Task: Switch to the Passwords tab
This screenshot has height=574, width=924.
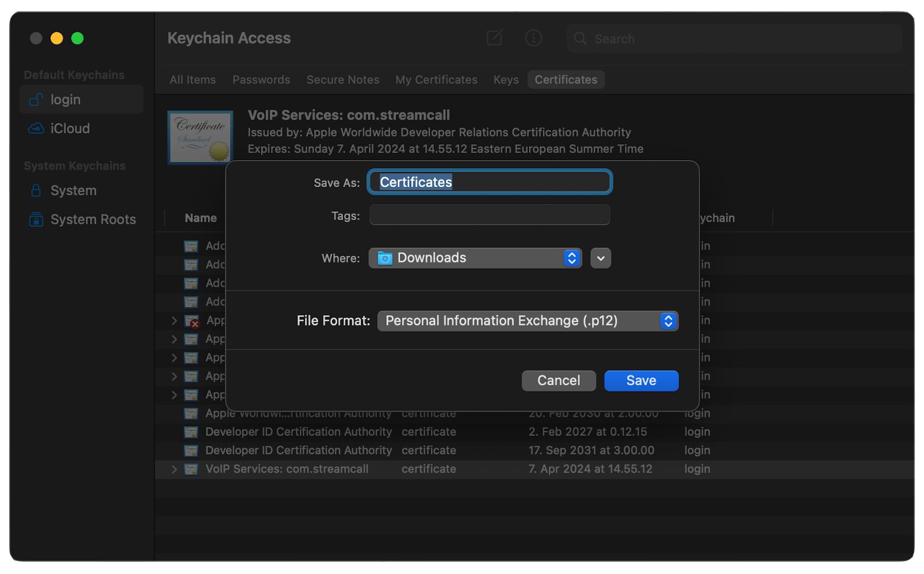Action: (261, 80)
